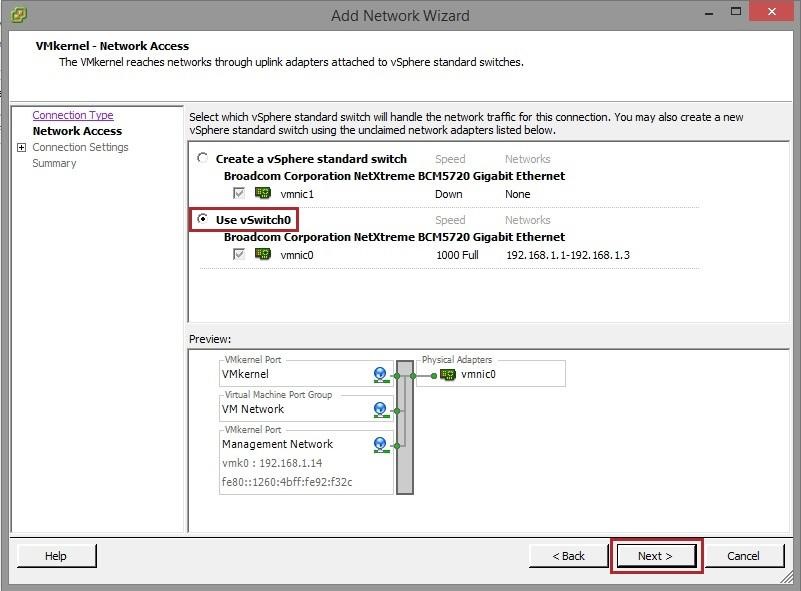Select Summary in wizard steps
Image resolution: width=801 pixels, height=591 pixels.
coord(54,163)
